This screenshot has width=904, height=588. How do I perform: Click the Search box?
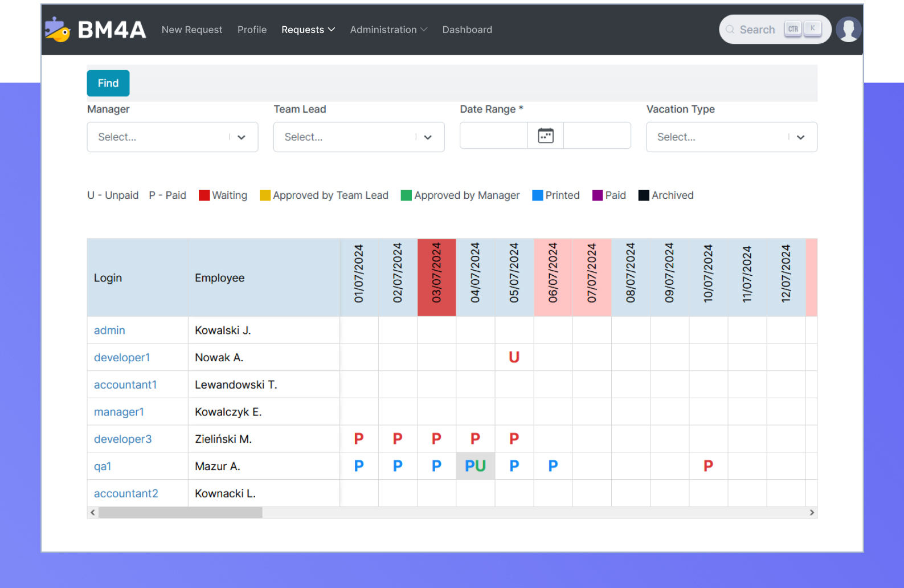tap(775, 30)
